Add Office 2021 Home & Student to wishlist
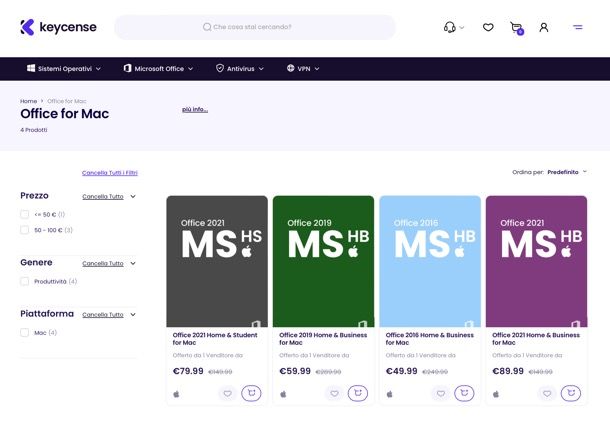610x427 pixels. click(x=228, y=394)
